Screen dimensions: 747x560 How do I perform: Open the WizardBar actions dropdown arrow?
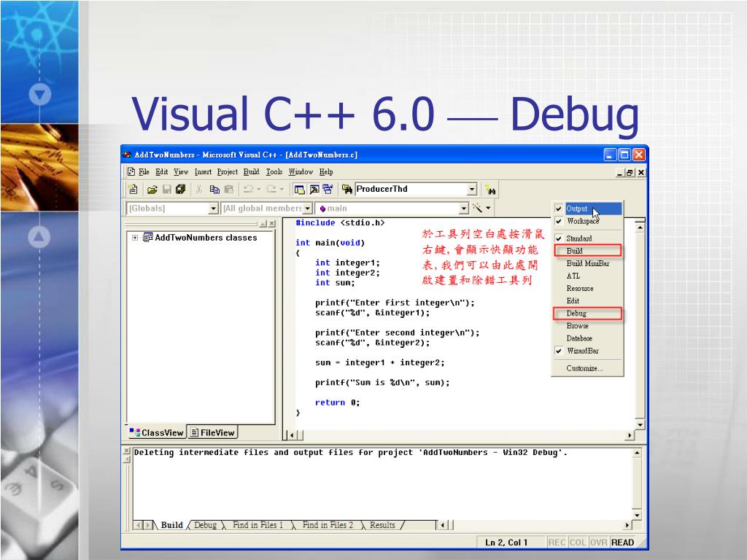(x=488, y=208)
